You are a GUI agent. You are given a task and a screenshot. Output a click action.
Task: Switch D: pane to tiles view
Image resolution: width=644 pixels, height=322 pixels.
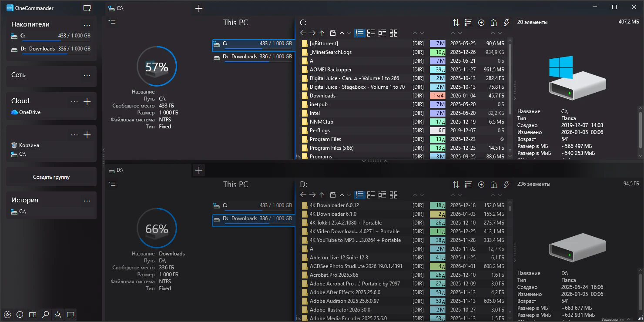(394, 195)
